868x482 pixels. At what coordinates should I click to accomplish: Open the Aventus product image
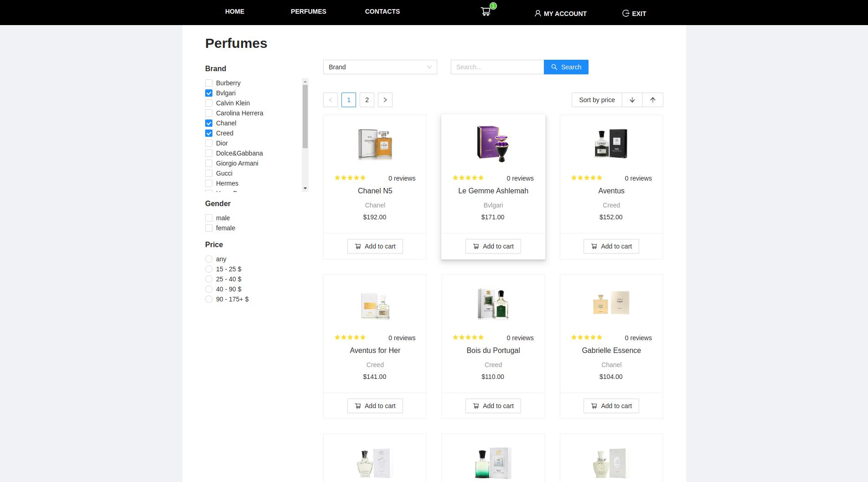click(x=611, y=144)
